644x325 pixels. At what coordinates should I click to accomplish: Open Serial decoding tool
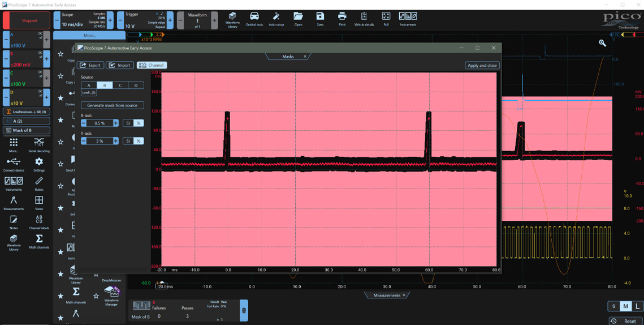(x=39, y=144)
